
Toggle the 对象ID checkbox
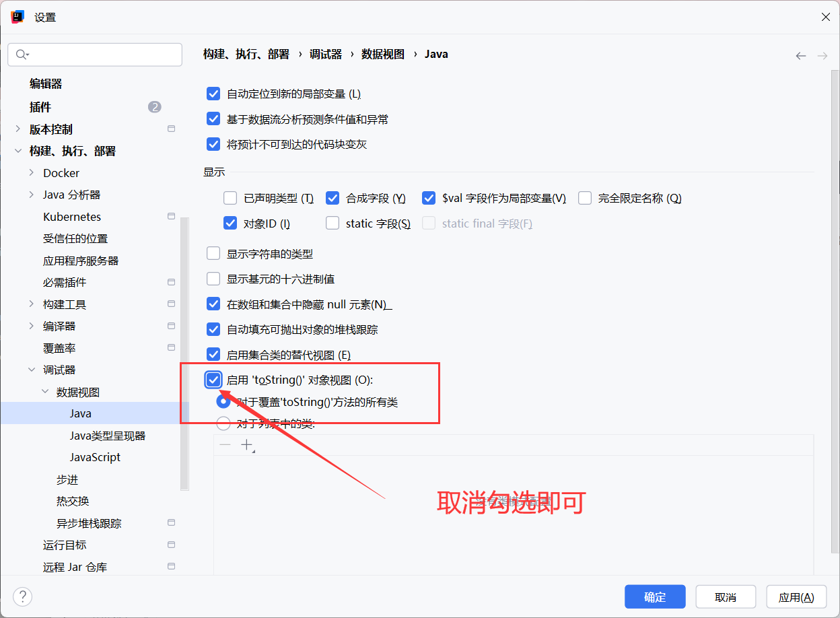tap(230, 224)
